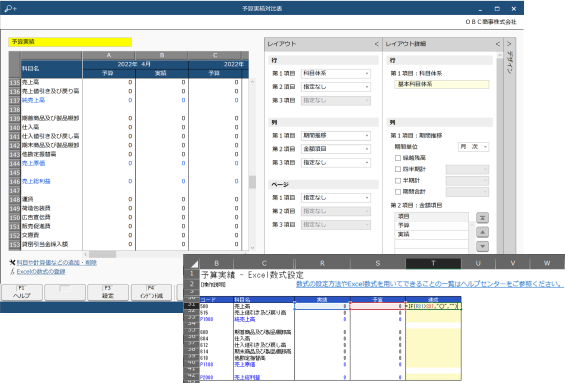The width and height of the screenshot is (565, 383).
Task: Click the wrench icon beside 科目や計算欄の追加・削除
Action: (12, 263)
